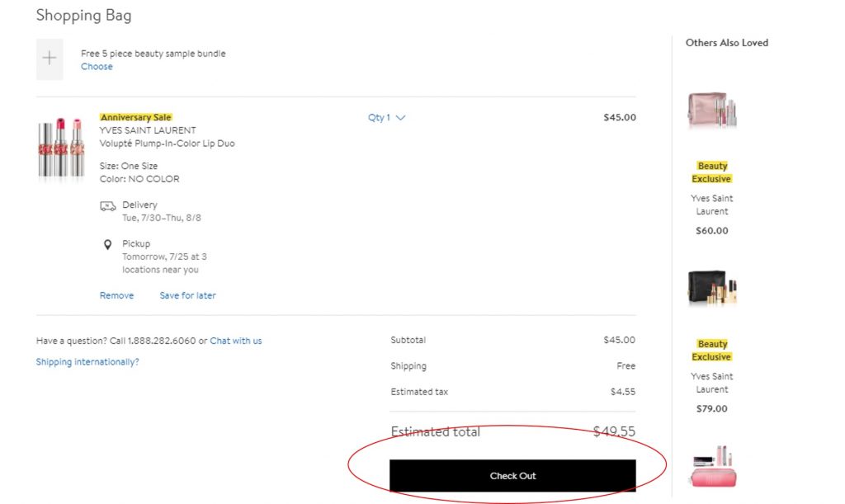
Task: Click the pink striped bag set thumbnail
Action: pyautogui.click(x=711, y=468)
